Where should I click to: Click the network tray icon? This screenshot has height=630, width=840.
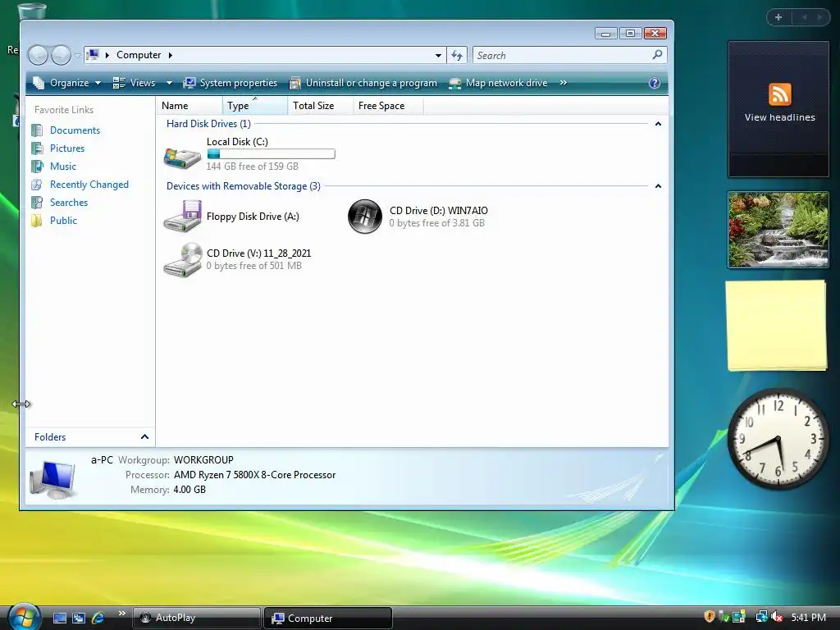click(761, 617)
